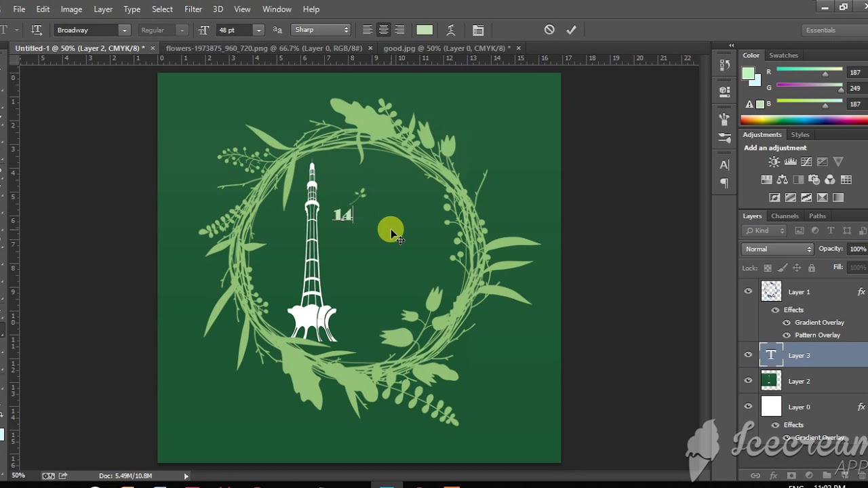Viewport: 868px width, 488px height.
Task: Open the Type menu
Action: [x=132, y=9]
